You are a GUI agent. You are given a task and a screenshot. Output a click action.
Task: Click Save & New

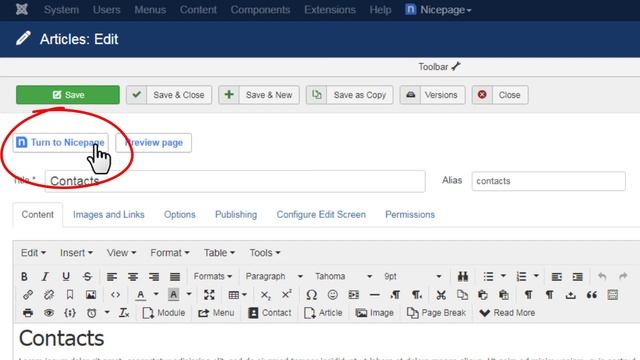pyautogui.click(x=259, y=95)
